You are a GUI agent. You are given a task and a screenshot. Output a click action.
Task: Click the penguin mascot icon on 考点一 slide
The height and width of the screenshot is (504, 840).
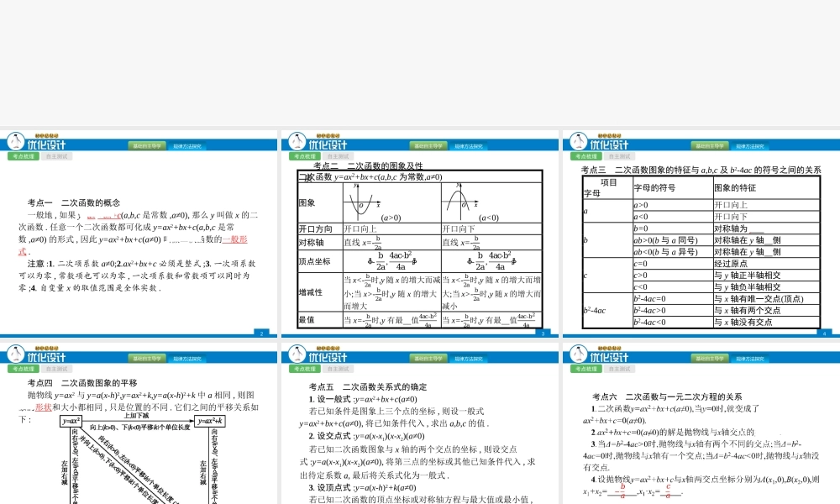pos(16,141)
